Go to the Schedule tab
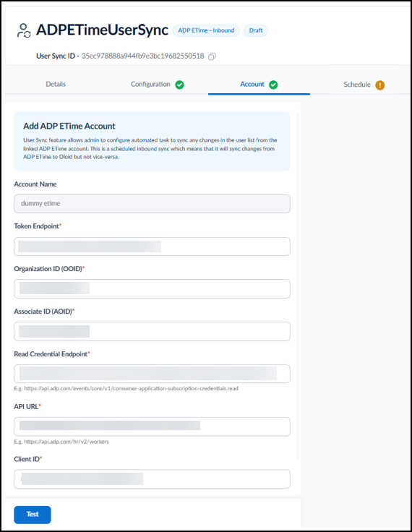Viewport: 412px width, 532px height. (x=356, y=85)
